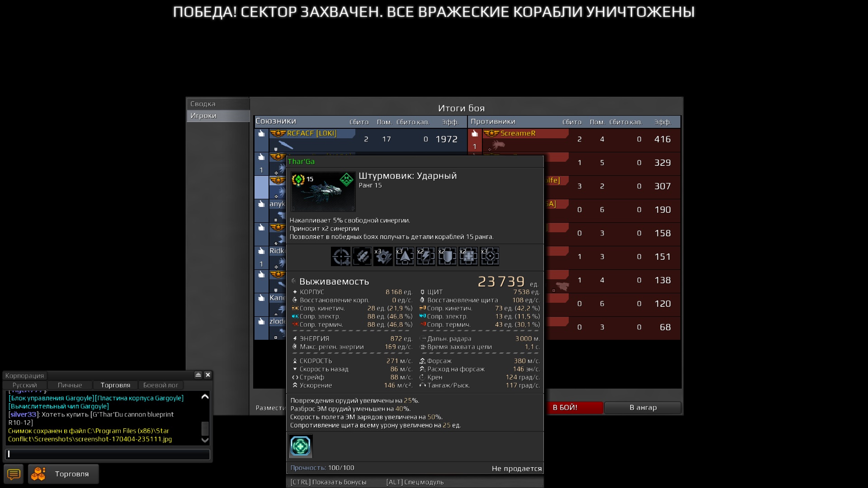Click the x2 capacitor lightning slot icon
The width and height of the screenshot is (868, 488).
pos(425,256)
